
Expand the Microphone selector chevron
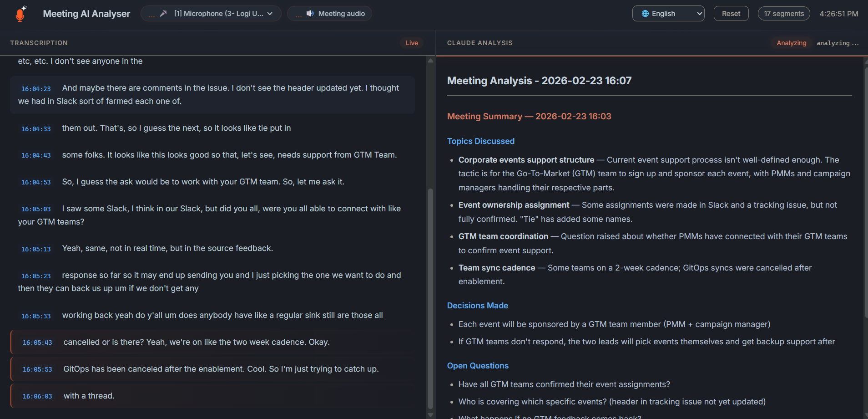tap(270, 13)
